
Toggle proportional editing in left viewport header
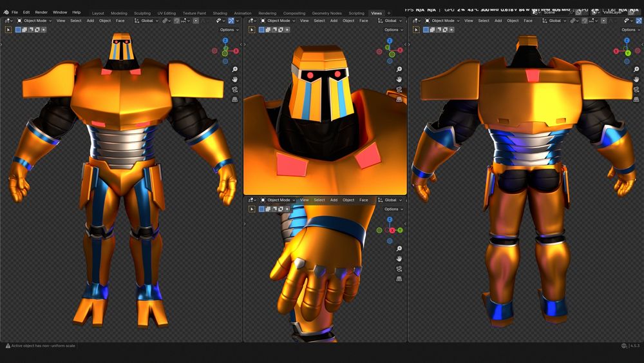(x=196, y=21)
